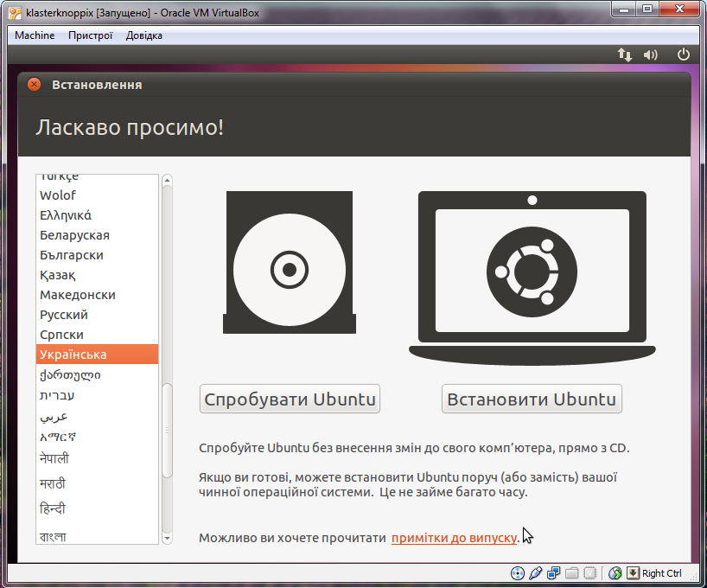The image size is (707, 588).
Task: Click VirtualBox shared folders status icon
Action: [571, 573]
